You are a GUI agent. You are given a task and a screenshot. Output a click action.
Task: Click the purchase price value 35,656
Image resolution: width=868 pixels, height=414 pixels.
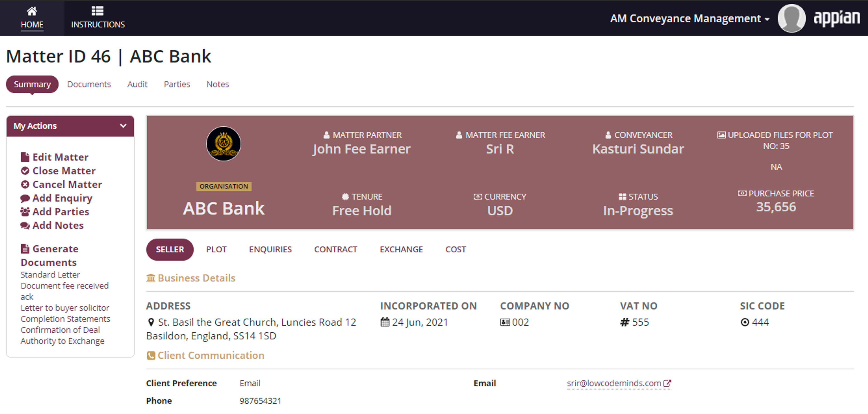pyautogui.click(x=776, y=207)
